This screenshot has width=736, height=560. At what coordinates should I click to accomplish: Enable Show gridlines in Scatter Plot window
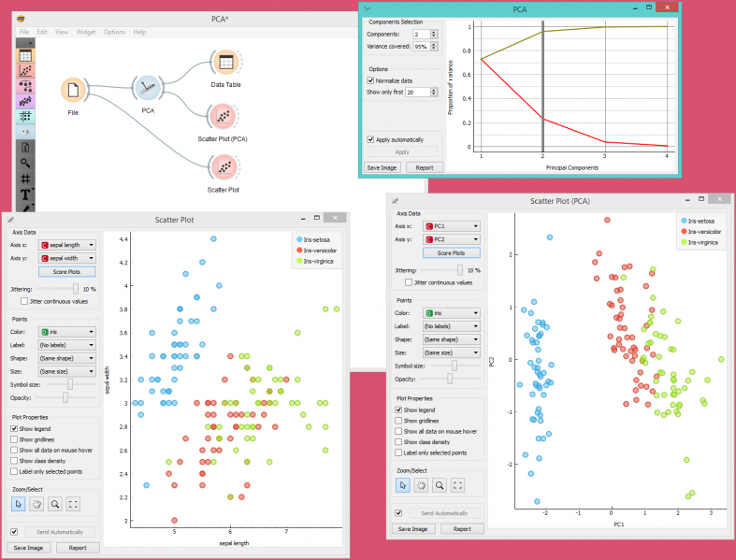tap(14, 439)
